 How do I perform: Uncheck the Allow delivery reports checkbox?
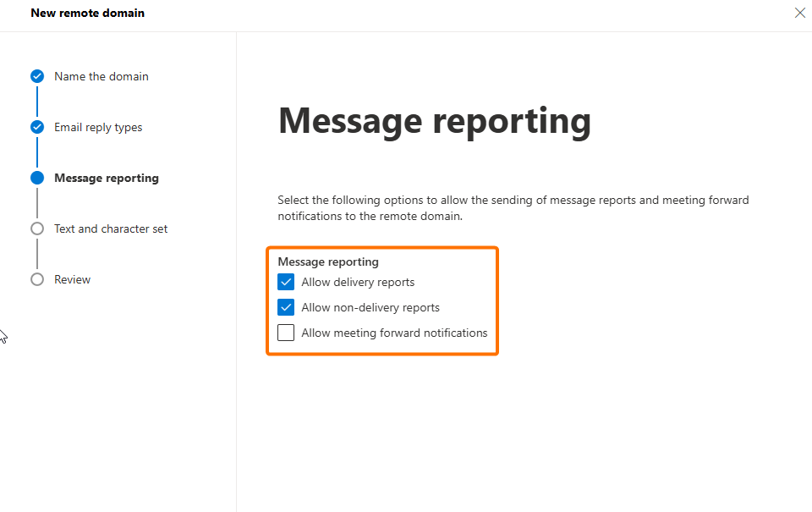[286, 282]
